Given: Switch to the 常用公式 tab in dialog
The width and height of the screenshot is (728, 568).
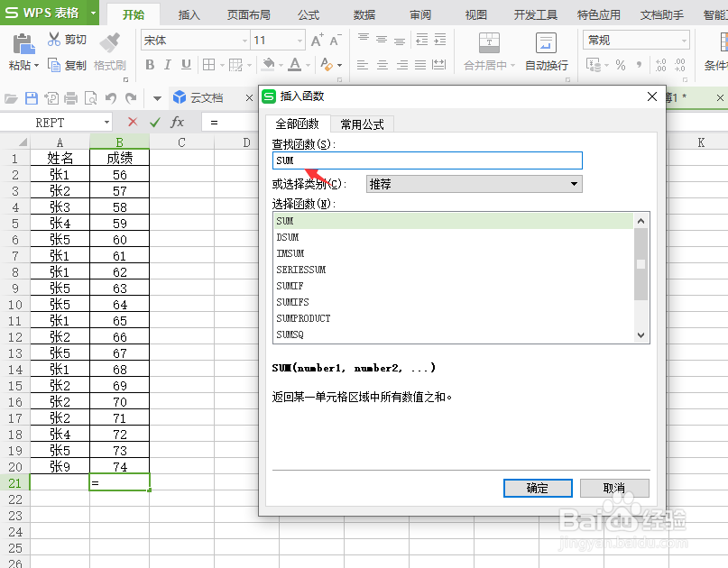Looking at the screenshot, I should point(362,125).
